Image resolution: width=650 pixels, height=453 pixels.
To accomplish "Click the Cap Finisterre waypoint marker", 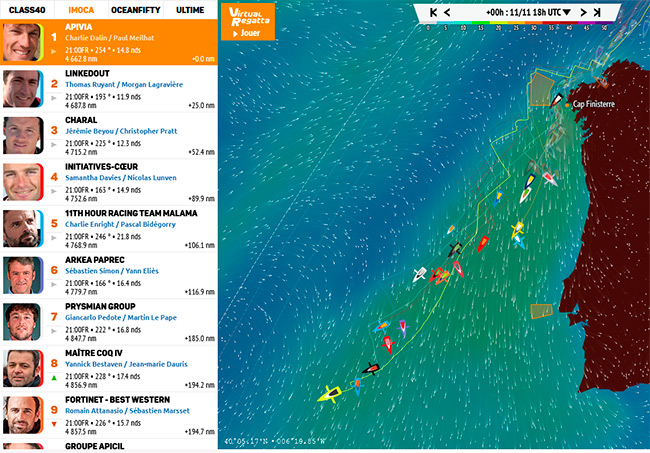I will 566,103.
